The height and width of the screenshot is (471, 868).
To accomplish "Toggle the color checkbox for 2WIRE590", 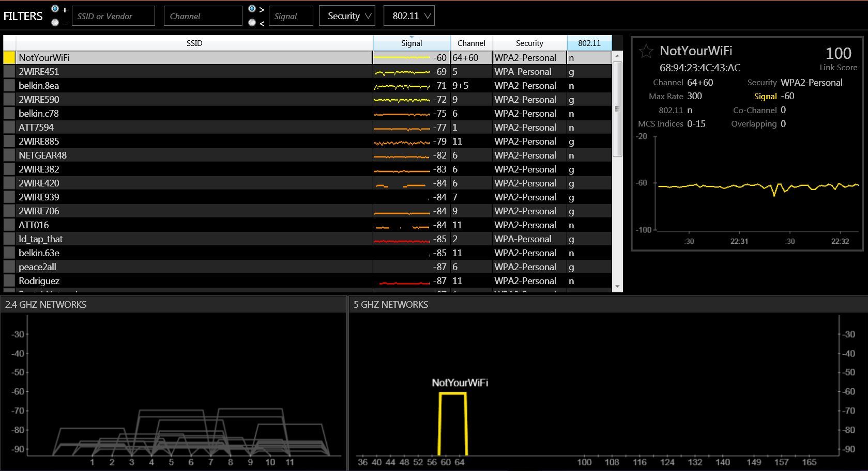I will [x=9, y=99].
